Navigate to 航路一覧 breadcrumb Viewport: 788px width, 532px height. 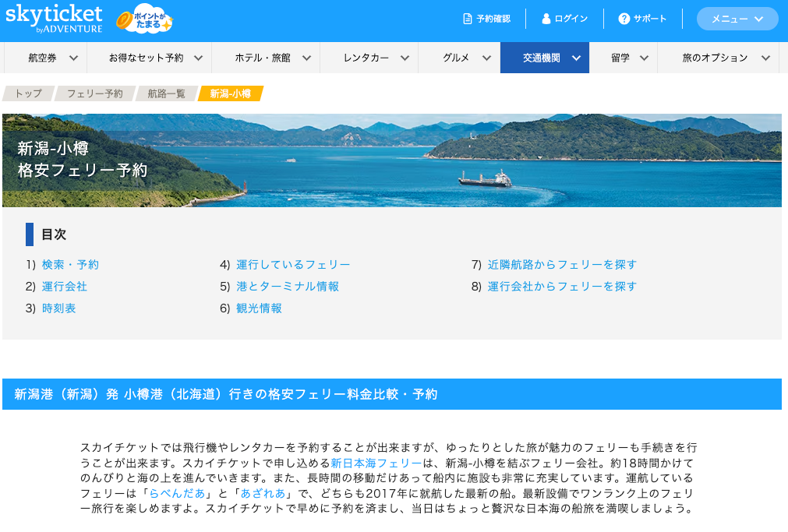click(x=164, y=93)
